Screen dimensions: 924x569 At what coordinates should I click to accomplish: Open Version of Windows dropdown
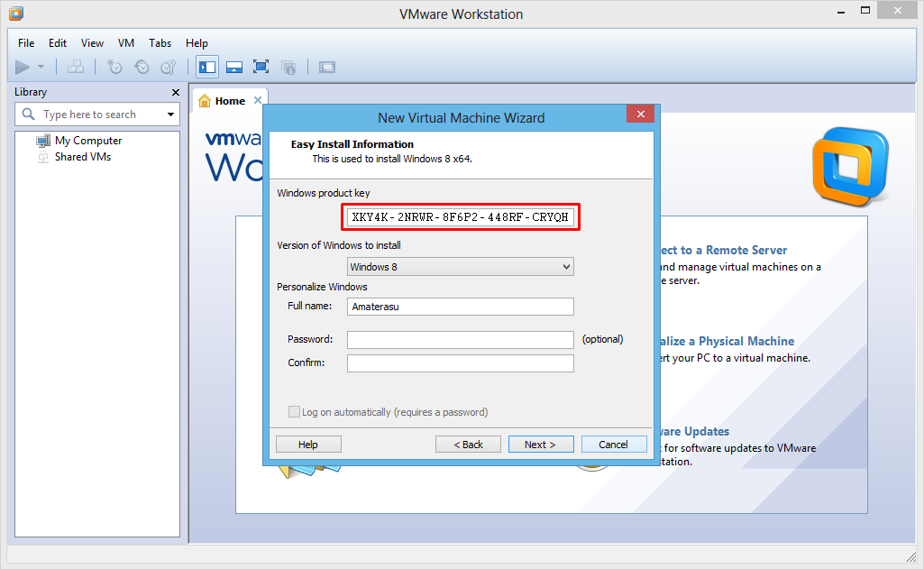(x=461, y=267)
